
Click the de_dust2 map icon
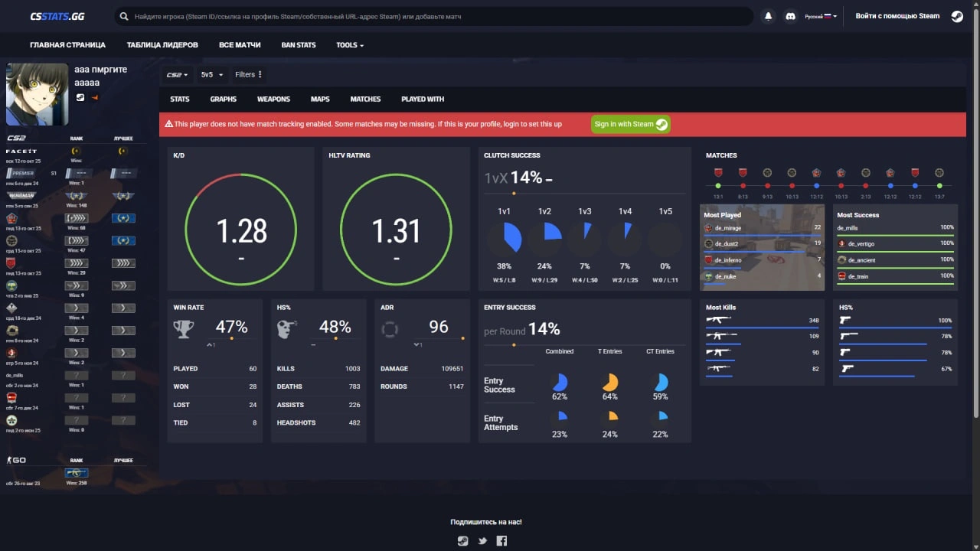(708, 243)
